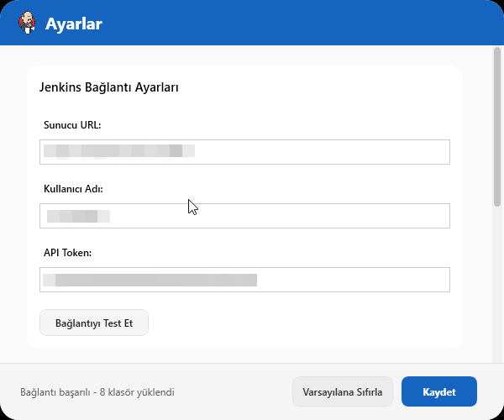Test the connection with Bağlantıyı Test Et
Screen dimensions: 504x420
(94, 323)
